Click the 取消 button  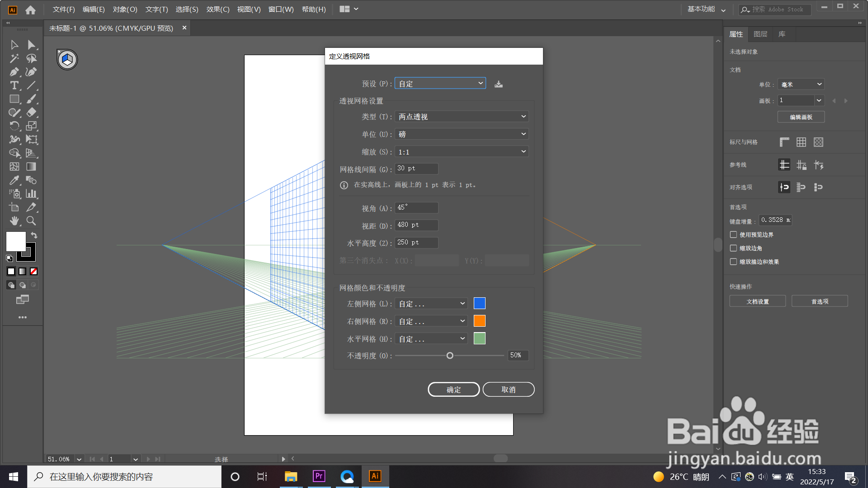click(508, 389)
